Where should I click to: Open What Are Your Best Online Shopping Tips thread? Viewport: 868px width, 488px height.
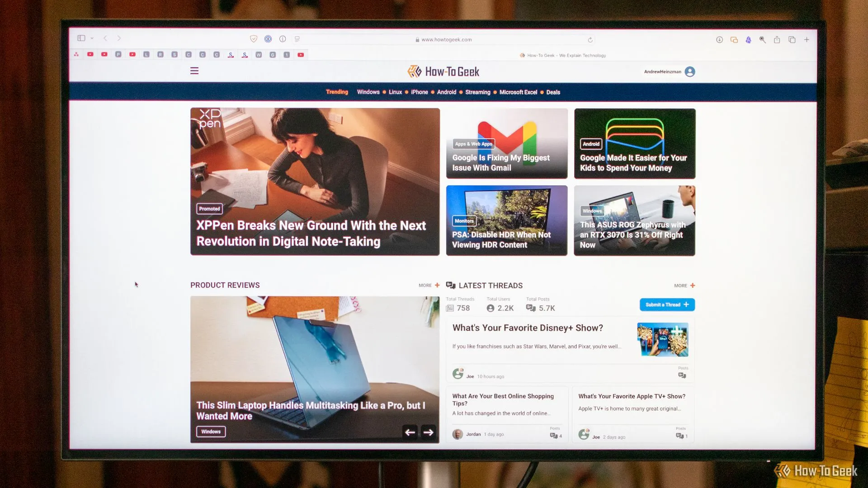click(503, 400)
